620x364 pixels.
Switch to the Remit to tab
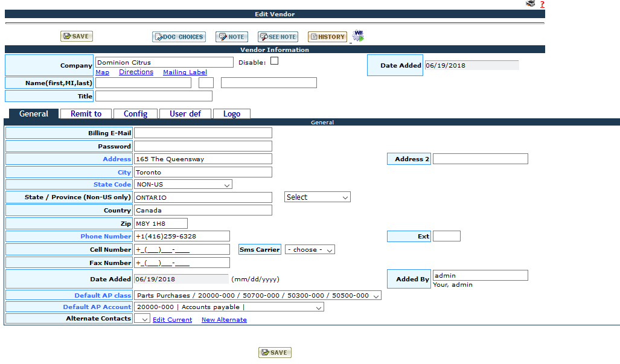[86, 113]
